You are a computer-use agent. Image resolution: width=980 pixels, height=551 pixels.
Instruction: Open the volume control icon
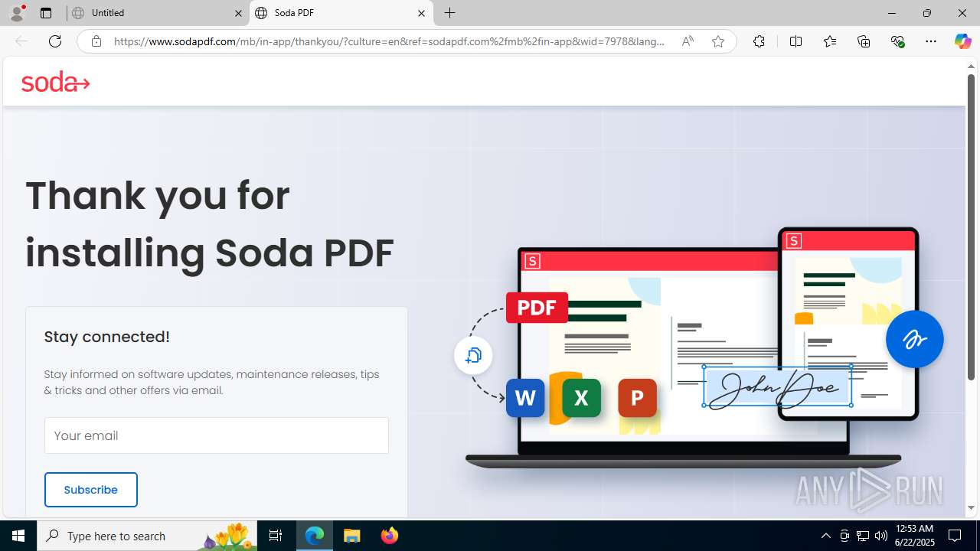[x=881, y=536]
